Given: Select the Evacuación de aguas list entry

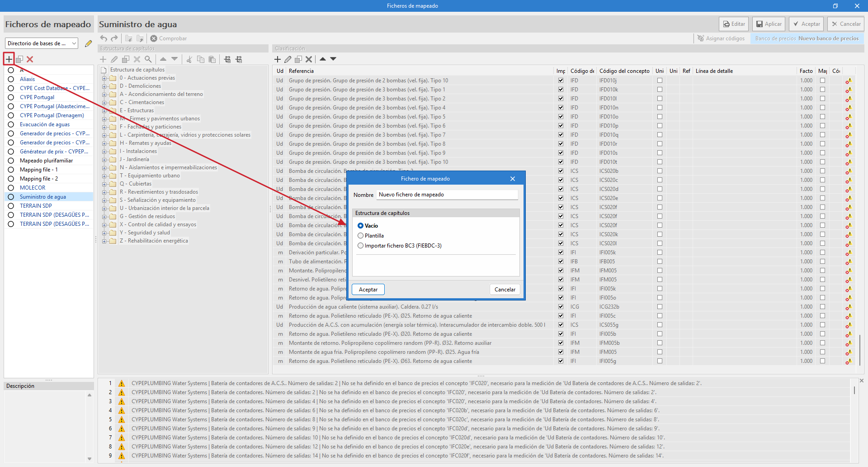Looking at the screenshot, I should 45,124.
